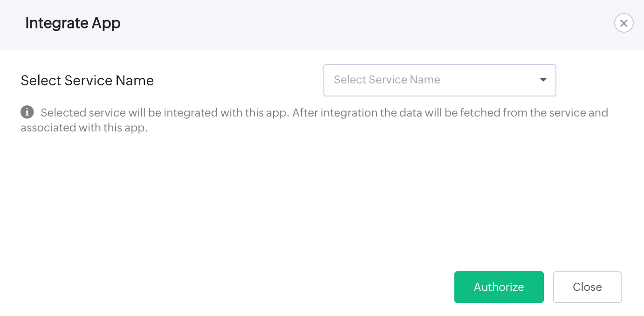Focus the Select Service Name placeholder text
This screenshot has width=644, height=316.
pos(387,80)
